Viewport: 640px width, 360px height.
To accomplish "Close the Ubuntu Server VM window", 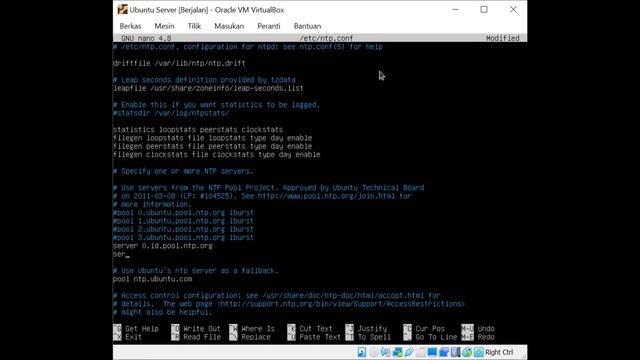I will 513,9.
